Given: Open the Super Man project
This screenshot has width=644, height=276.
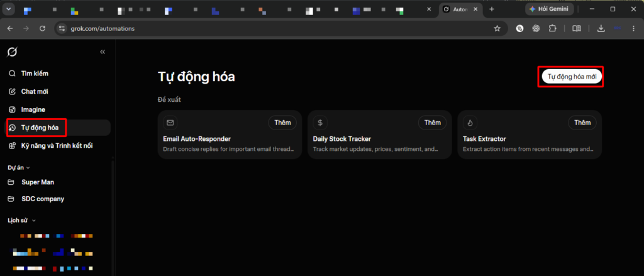Looking at the screenshot, I should click(37, 182).
